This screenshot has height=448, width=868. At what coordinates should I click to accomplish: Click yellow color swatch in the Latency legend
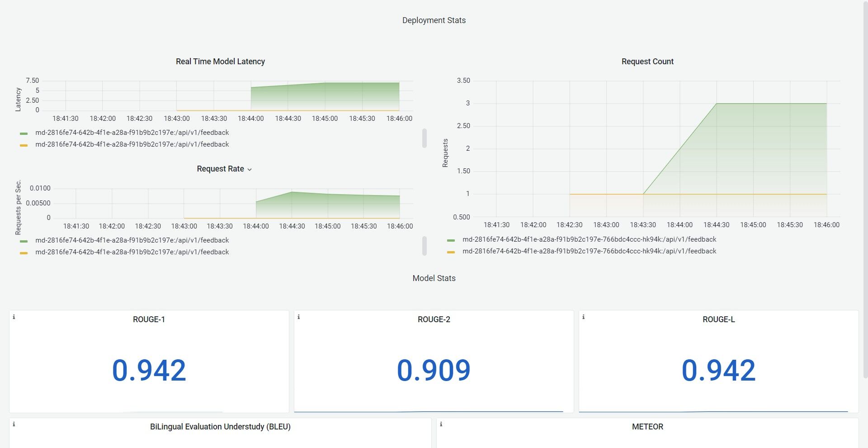click(x=24, y=145)
